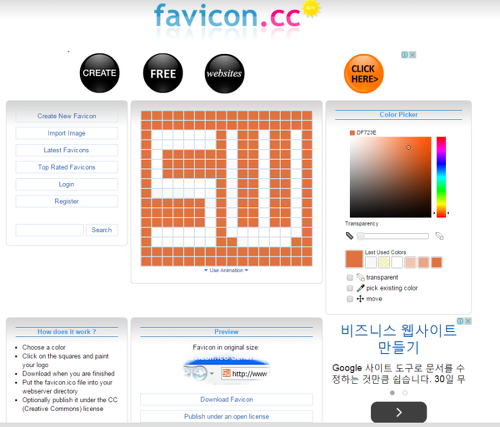Viewport: 500px width, 427px height.
Task: Click the Color Picker heading
Action: click(399, 115)
